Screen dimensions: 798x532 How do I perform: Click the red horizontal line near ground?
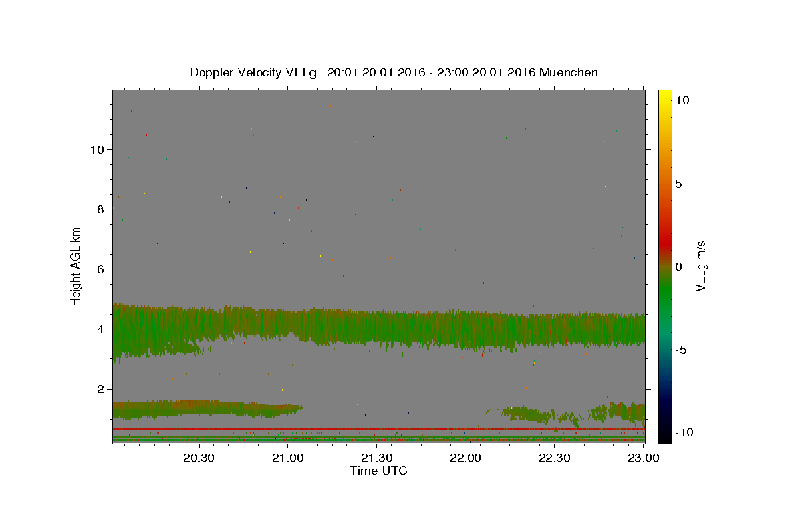point(379,430)
